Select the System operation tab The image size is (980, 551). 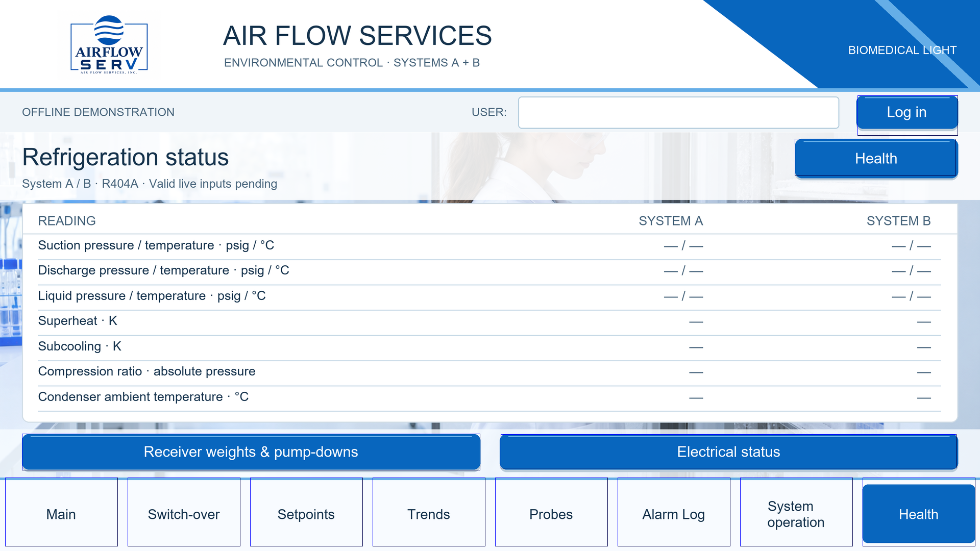(796, 512)
